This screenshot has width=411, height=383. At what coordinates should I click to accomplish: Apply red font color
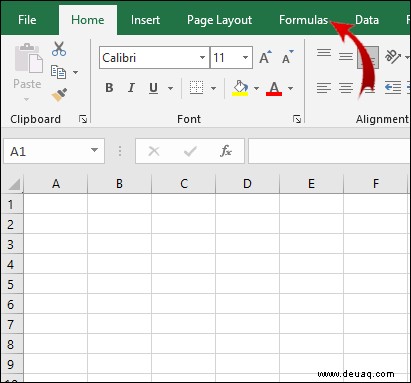pos(274,88)
